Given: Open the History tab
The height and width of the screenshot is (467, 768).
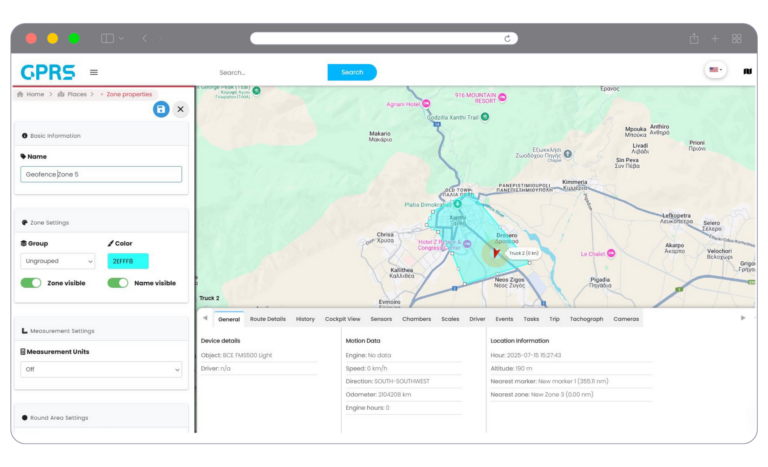Looking at the screenshot, I should click(305, 319).
